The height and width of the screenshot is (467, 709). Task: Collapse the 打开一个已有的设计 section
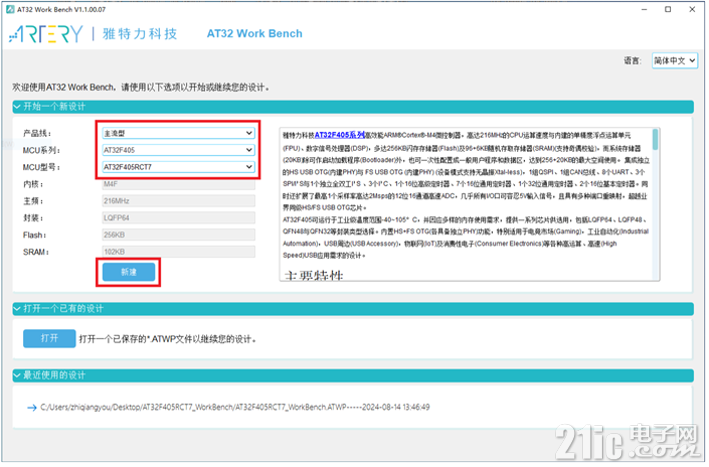point(17,310)
